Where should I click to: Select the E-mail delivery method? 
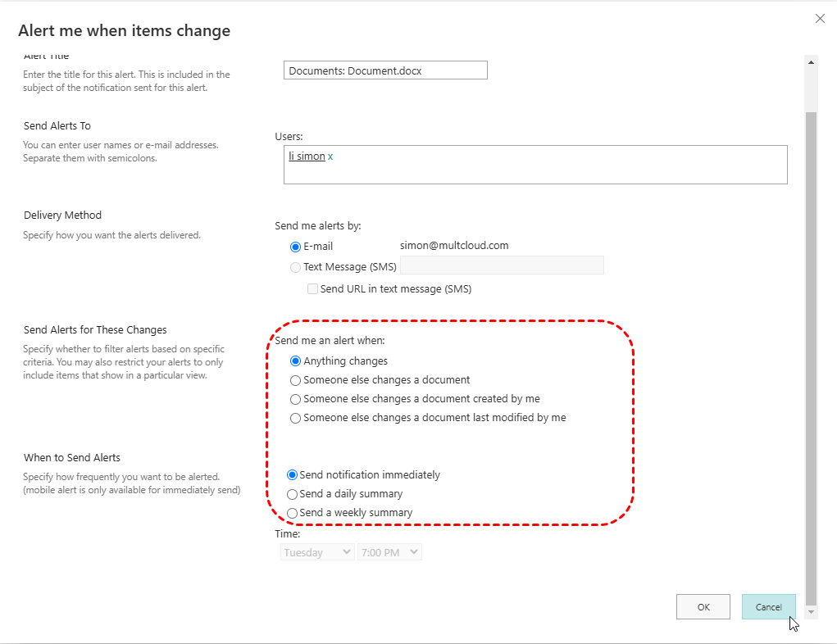coord(296,246)
